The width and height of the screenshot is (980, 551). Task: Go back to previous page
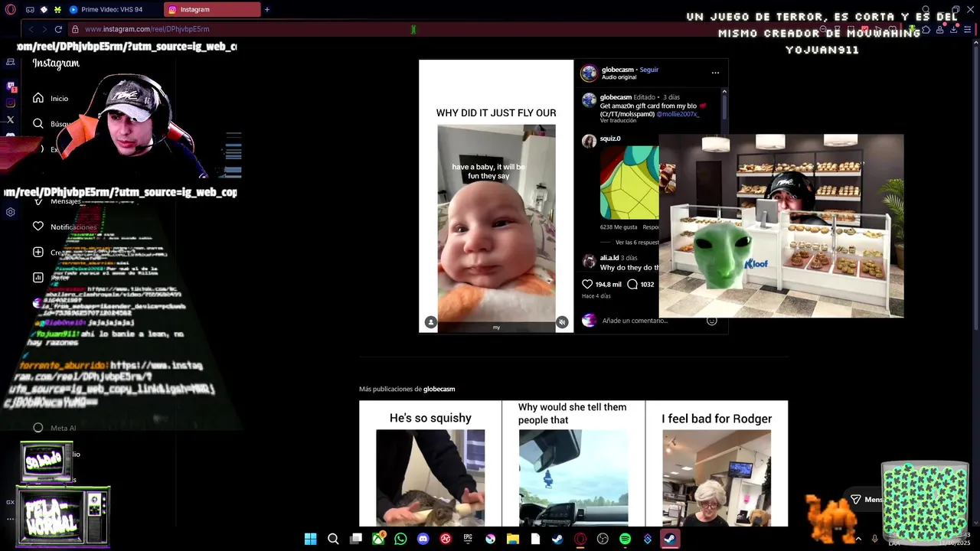31,29
